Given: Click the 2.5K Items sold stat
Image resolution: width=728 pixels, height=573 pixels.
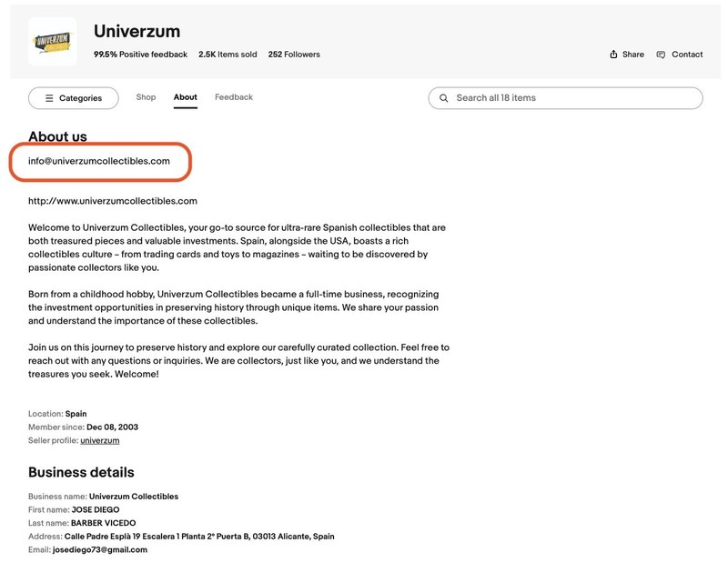Looking at the screenshot, I should pyautogui.click(x=227, y=55).
